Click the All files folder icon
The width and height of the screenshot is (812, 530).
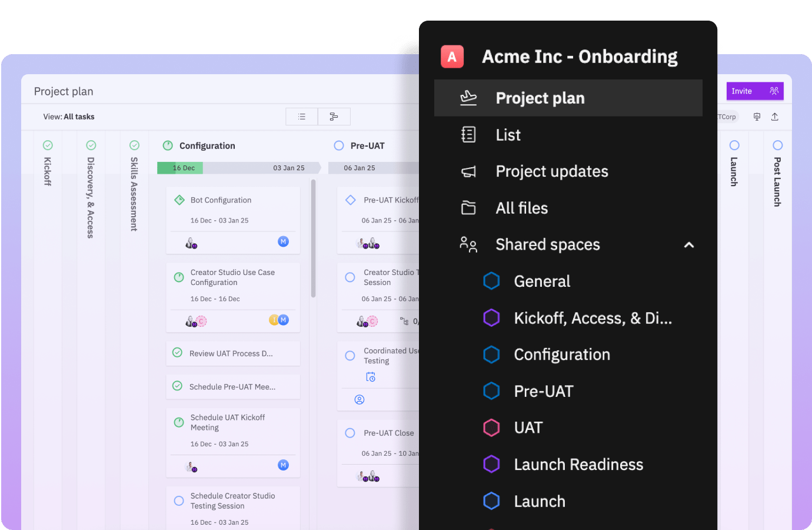[468, 208]
